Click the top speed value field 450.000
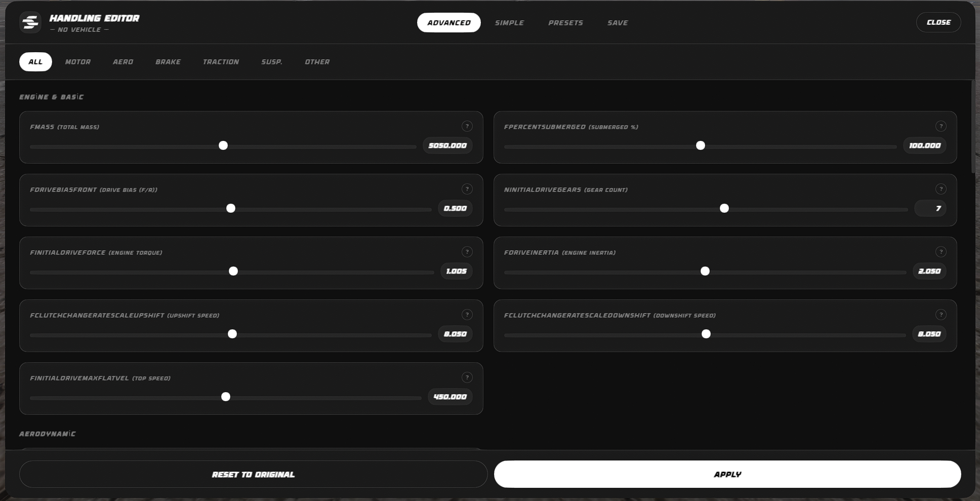Screen dimensions: 980x501 pos(450,397)
